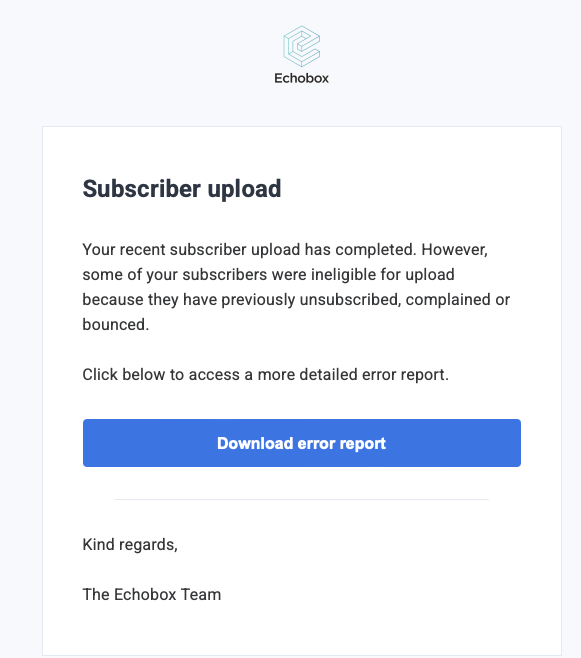Download the error report
The width and height of the screenshot is (581, 658).
302,443
